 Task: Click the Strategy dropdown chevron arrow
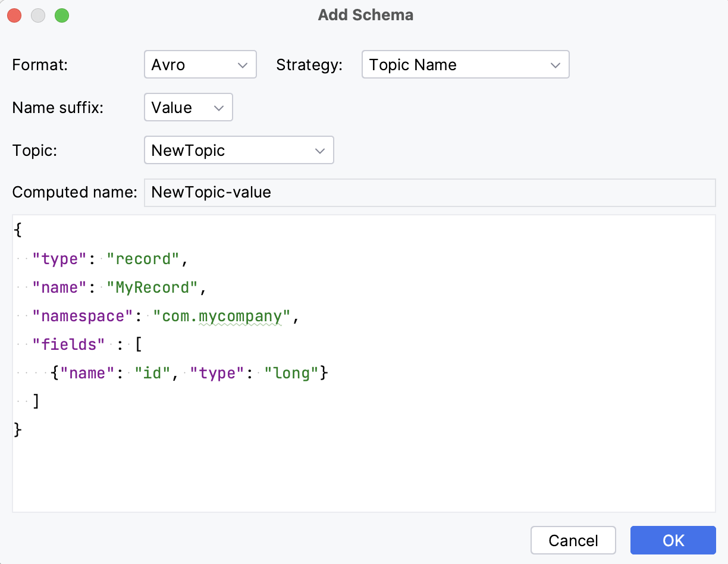click(556, 64)
